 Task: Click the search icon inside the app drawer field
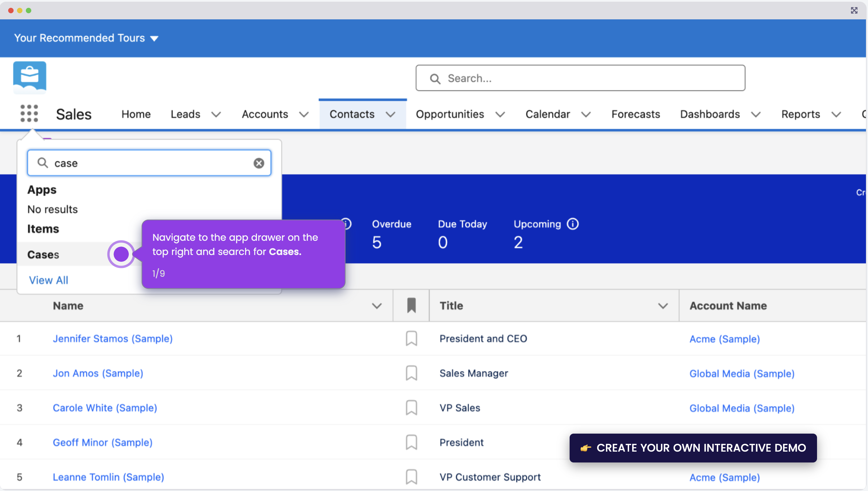click(42, 163)
